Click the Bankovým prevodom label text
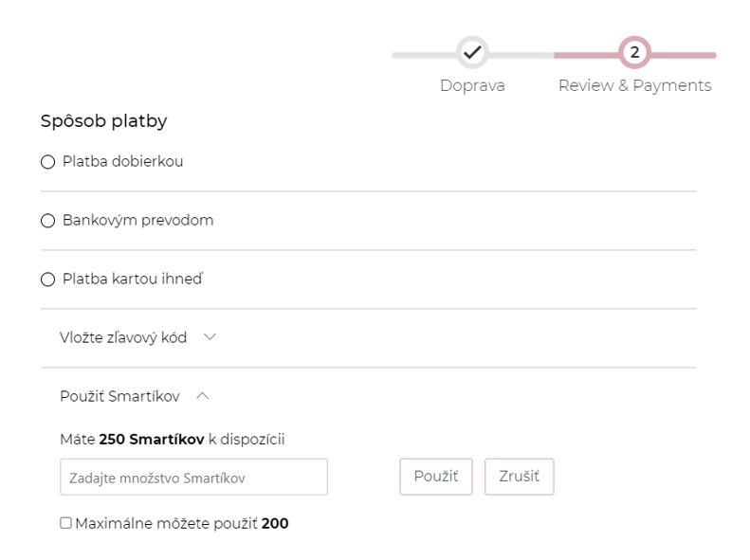The width and height of the screenshot is (750, 560). [138, 220]
